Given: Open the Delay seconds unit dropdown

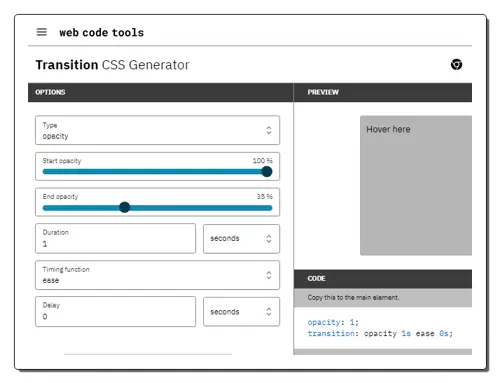Looking at the screenshot, I should click(x=241, y=312).
